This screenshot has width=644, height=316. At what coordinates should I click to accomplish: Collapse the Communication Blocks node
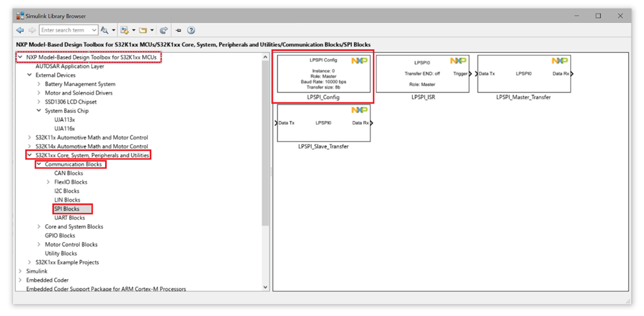coord(38,165)
